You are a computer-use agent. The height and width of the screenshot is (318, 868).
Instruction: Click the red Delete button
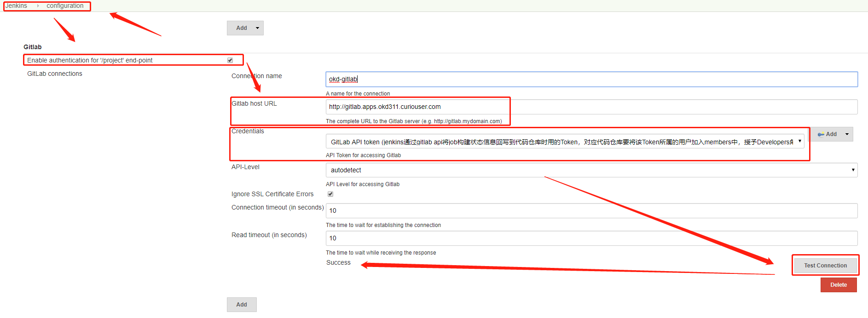coord(839,285)
